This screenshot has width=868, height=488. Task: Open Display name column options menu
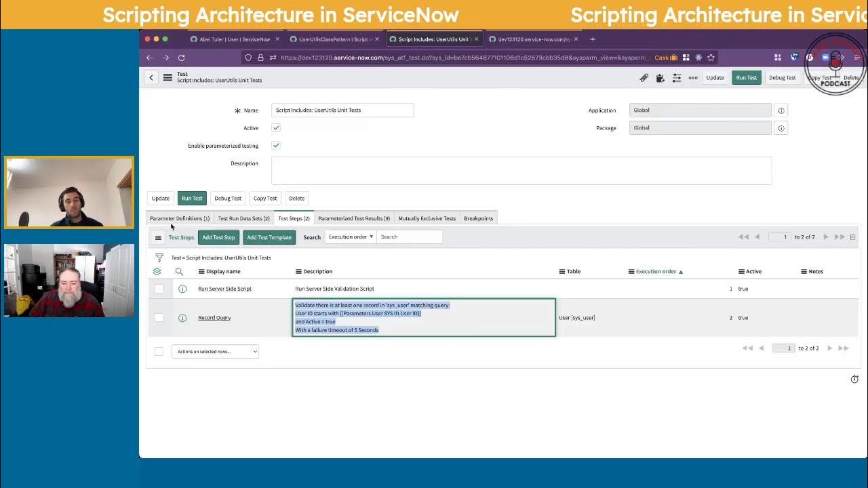(201, 271)
